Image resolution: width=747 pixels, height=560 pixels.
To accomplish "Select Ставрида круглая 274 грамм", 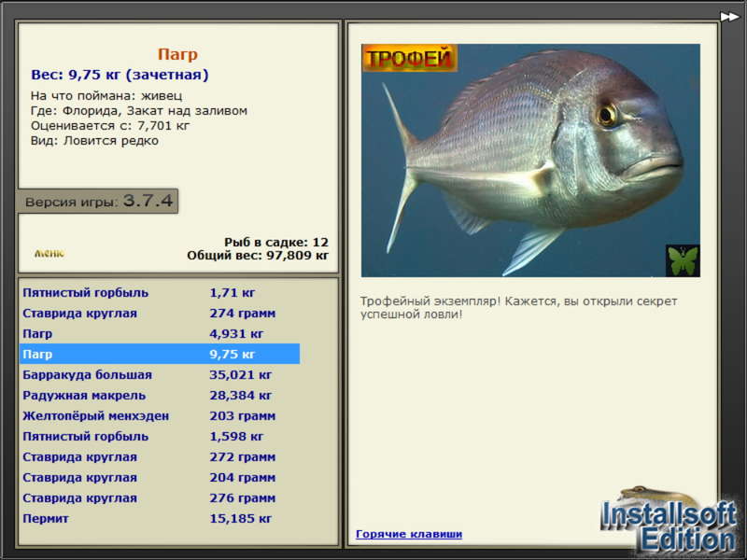I will (160, 313).
